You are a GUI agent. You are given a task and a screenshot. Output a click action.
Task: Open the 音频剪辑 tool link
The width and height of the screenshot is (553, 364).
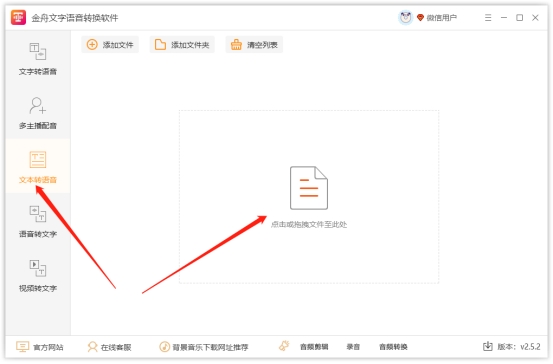pyautogui.click(x=314, y=347)
